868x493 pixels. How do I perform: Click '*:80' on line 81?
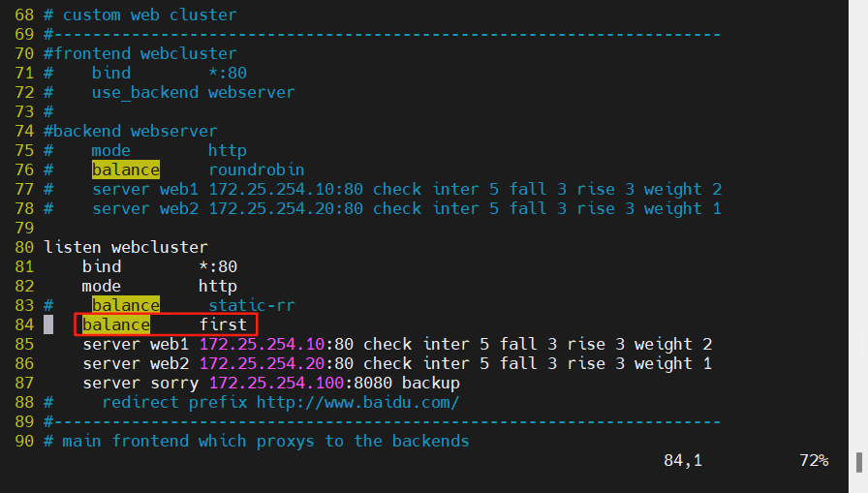pyautogui.click(x=218, y=266)
